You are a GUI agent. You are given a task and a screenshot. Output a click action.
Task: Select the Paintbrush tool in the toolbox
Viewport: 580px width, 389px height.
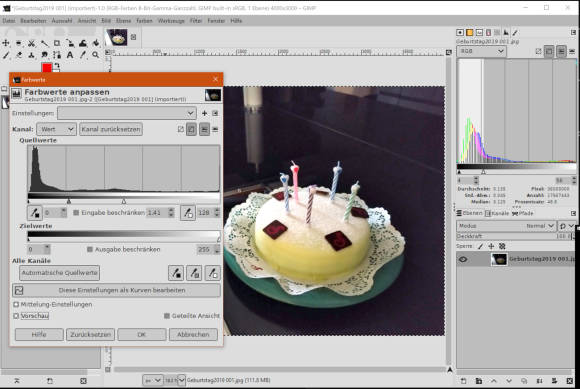(6, 55)
